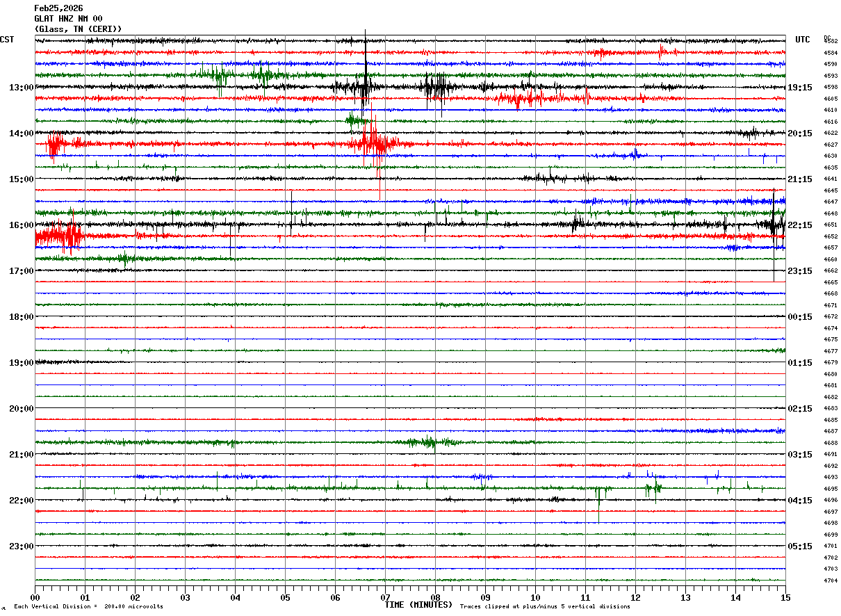Image resolution: width=841 pixels, height=616 pixels.
Task: Click the 14 minute axis tick label
Action: (x=735, y=597)
